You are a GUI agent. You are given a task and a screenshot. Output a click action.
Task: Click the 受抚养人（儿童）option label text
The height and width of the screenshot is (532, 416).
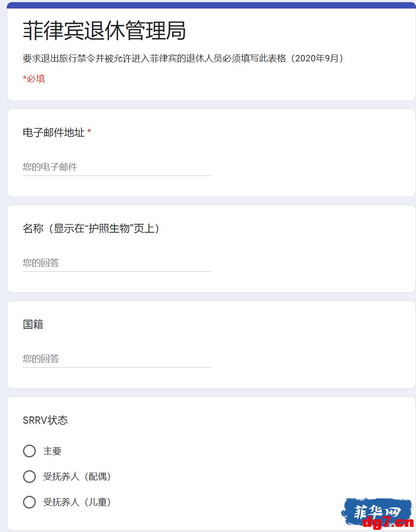point(77,502)
